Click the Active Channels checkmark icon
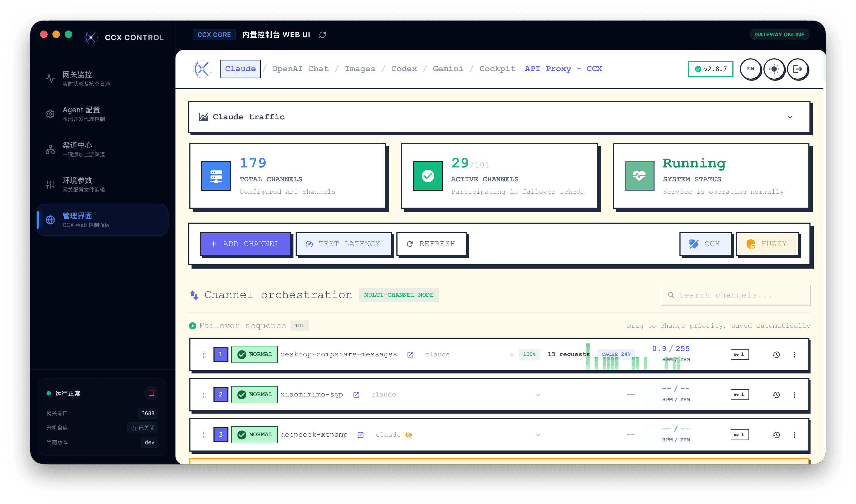Viewport: 856px width, 504px height. pos(428,176)
